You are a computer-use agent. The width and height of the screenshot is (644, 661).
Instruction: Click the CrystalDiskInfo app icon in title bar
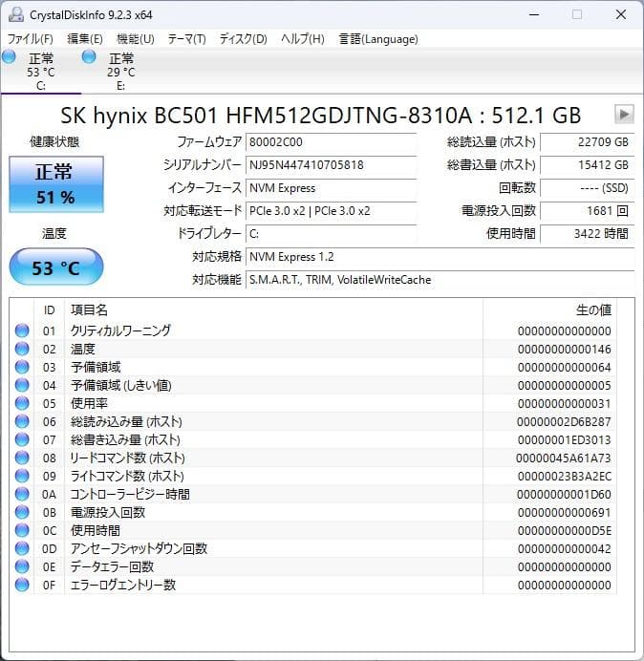point(16,14)
